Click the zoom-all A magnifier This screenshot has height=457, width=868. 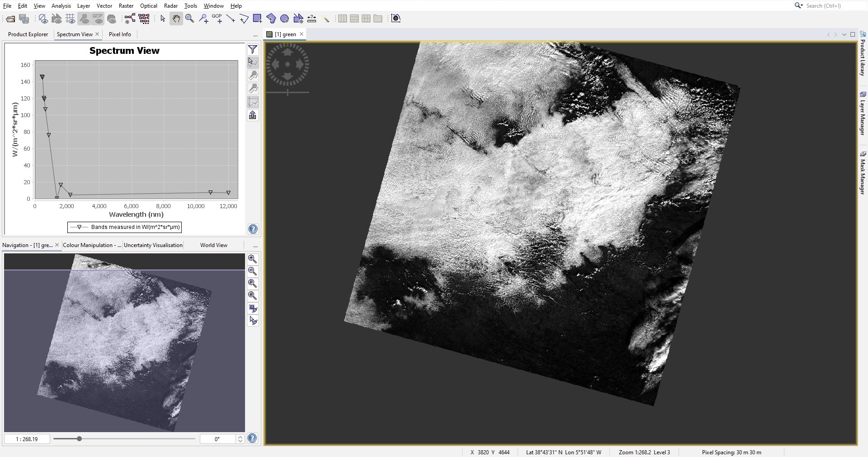tap(253, 295)
